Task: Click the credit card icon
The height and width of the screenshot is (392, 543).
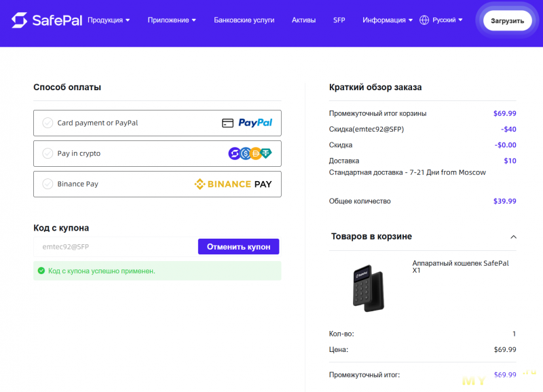Action: (x=228, y=123)
